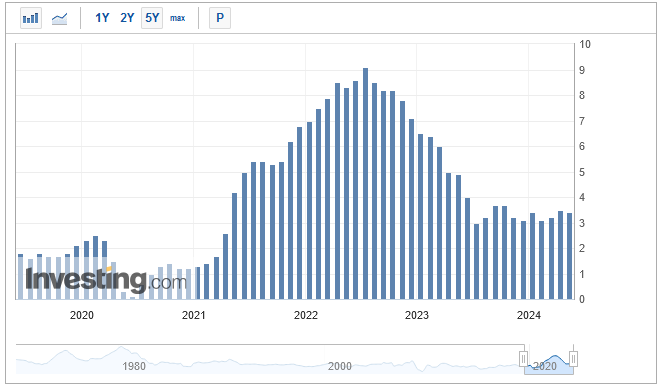Click the 1980 label in the navigator

[x=134, y=366]
